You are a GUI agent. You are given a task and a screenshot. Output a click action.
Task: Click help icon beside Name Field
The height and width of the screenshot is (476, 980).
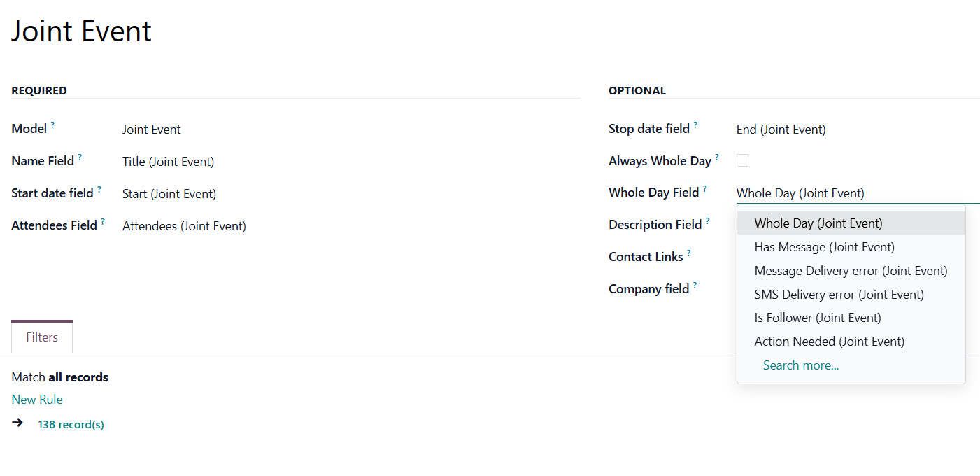80,157
